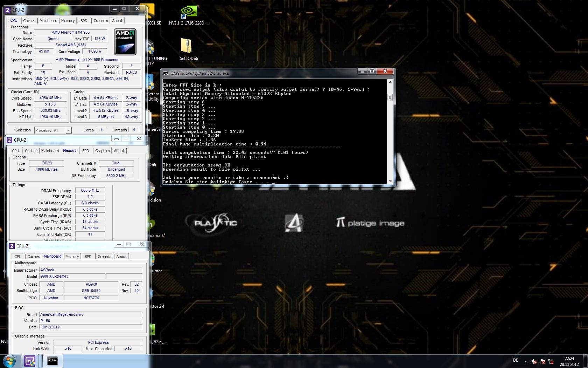This screenshot has width=588, height=368.
Task: Click Core Voltage value 1.696 V
Action: [95, 51]
